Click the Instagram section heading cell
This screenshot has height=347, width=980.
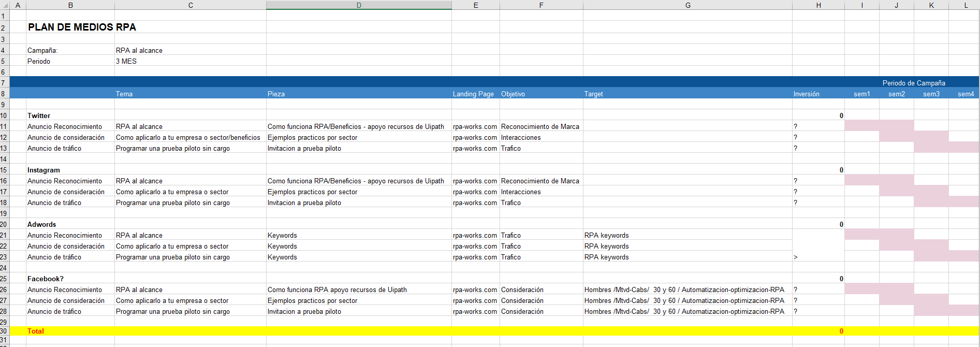[70, 170]
